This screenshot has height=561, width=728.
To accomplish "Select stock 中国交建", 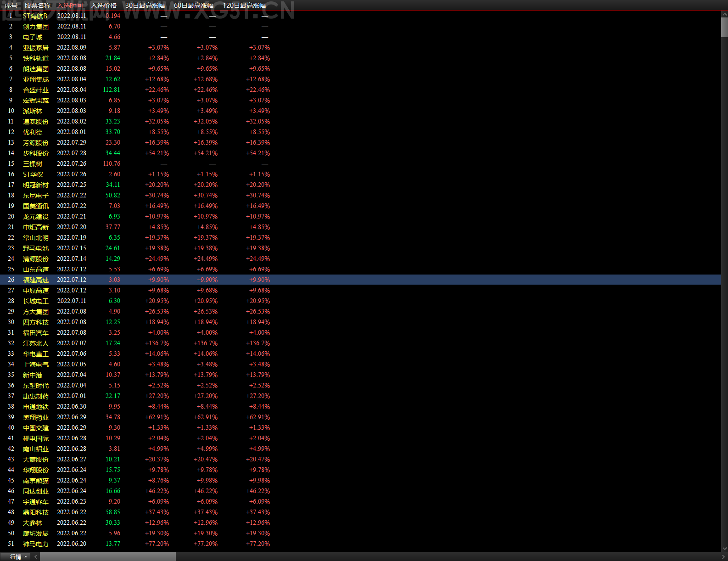I will tap(36, 428).
